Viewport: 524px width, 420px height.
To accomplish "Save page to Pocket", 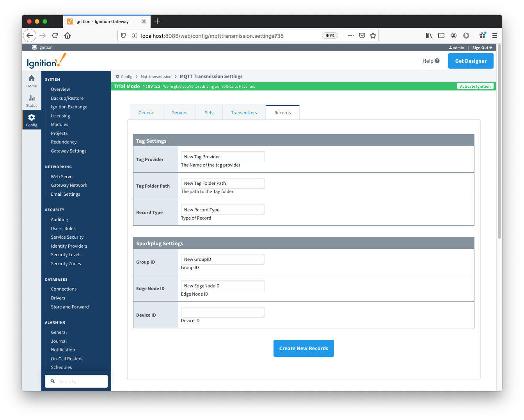I will 362,35.
